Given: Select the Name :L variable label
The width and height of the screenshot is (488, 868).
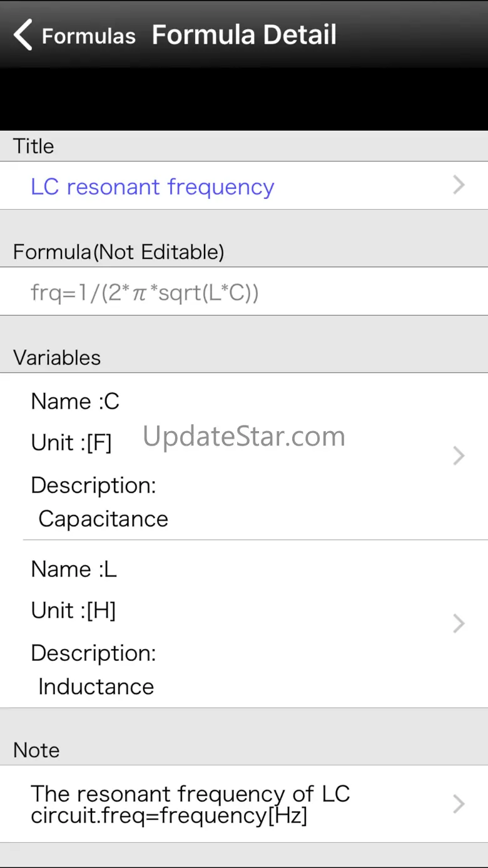Looking at the screenshot, I should [x=74, y=569].
